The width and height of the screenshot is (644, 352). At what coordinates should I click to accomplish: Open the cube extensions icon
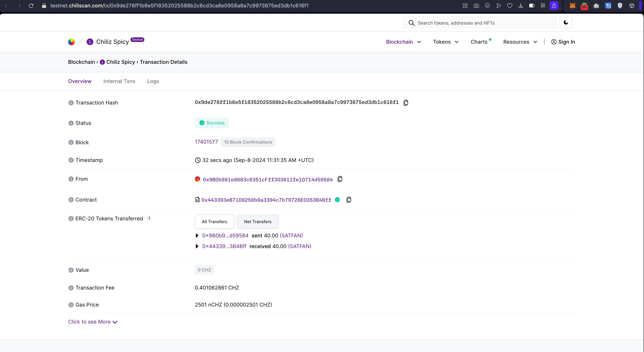click(632, 6)
